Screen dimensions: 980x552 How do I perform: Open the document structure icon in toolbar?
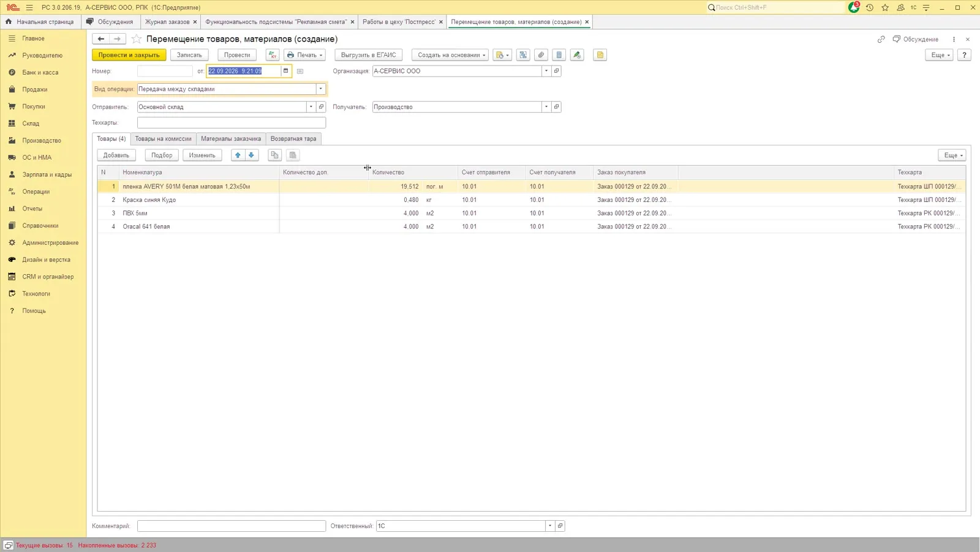point(523,55)
